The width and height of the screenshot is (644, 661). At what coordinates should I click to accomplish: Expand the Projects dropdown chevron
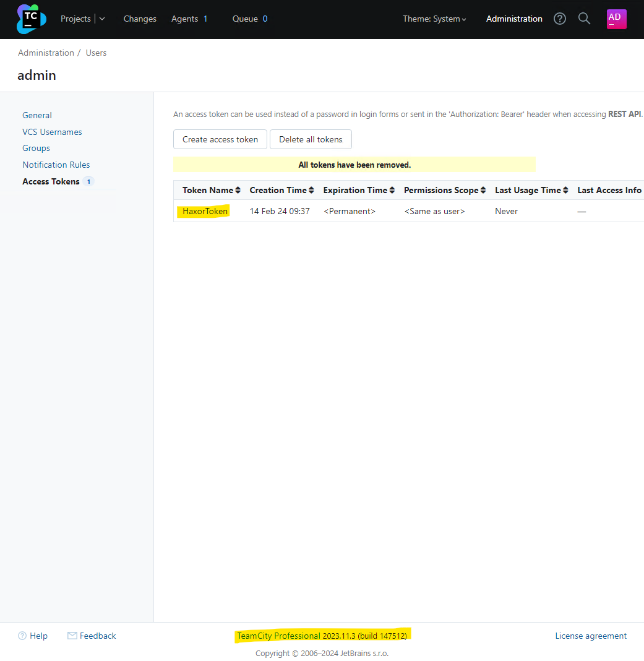coord(102,19)
